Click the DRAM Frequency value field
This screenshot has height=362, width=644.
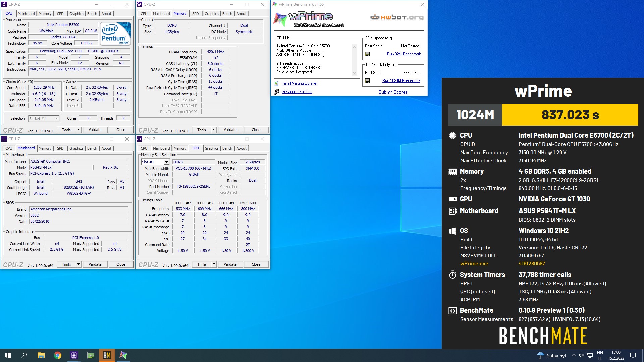point(215,52)
